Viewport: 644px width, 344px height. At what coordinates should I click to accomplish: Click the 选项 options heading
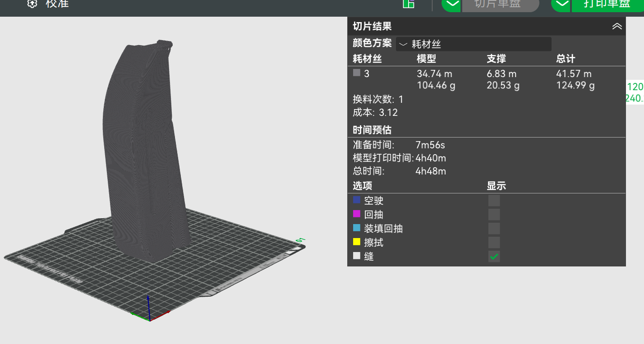[x=362, y=186]
